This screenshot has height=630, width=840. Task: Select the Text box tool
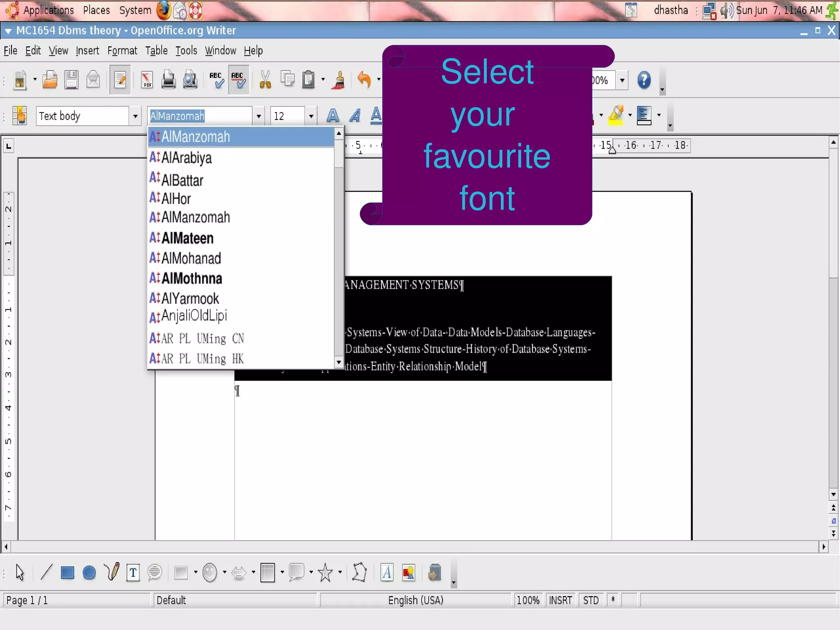pos(133,573)
